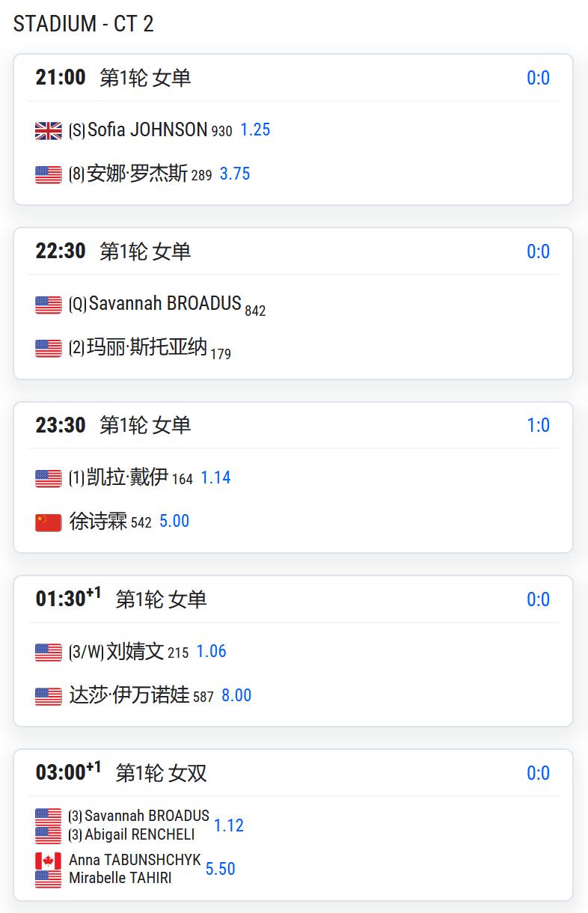Click US flag beside 凯拉·戴伊
588x913 pixels.
(x=49, y=479)
